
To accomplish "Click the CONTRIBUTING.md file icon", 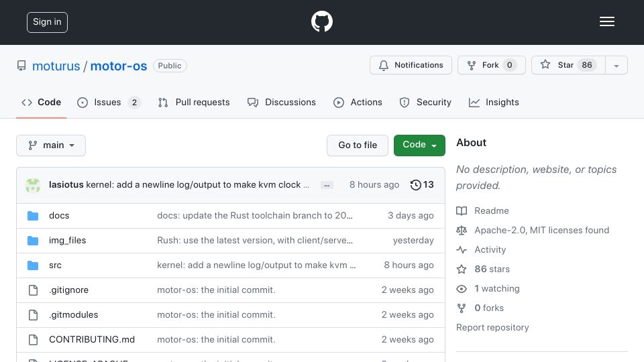I will (34, 339).
